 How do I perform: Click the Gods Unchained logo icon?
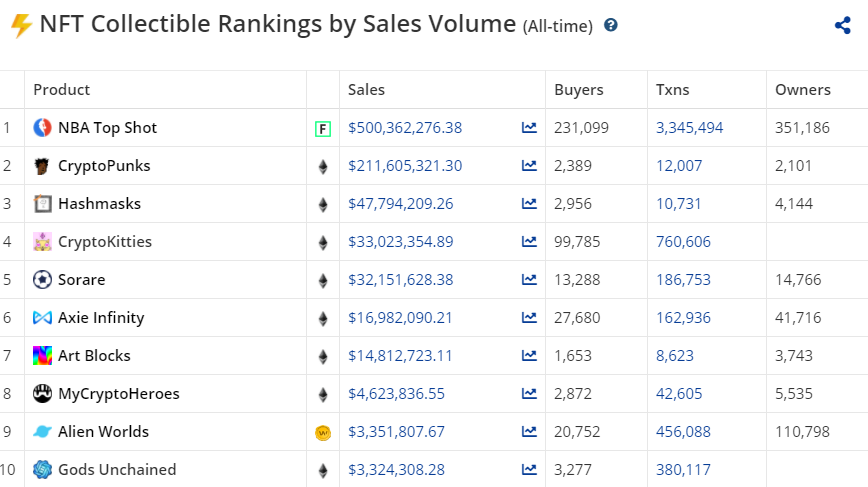(43, 469)
